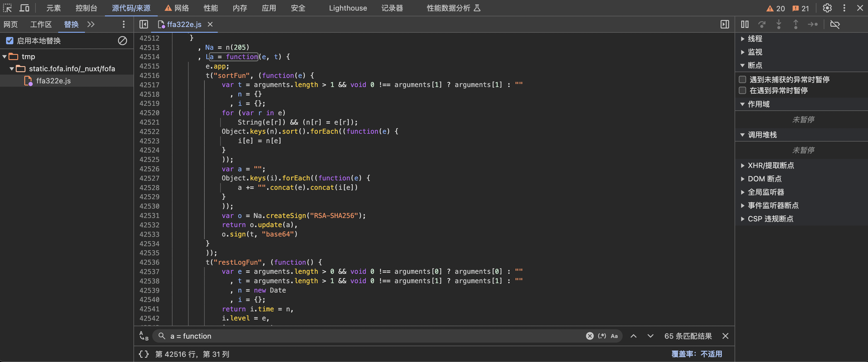This screenshot has height=362, width=868.
Task: Go to next search match arrow
Action: 650,336
